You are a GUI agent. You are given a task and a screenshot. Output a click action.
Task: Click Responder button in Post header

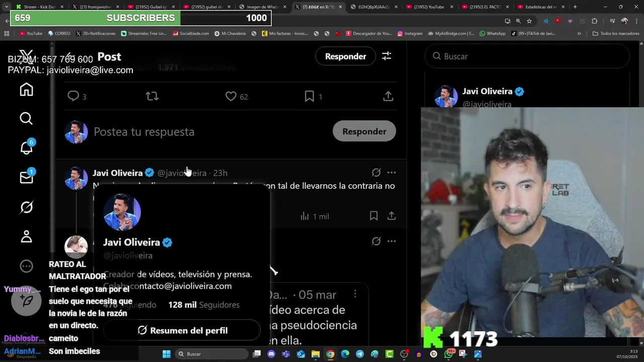tap(345, 56)
